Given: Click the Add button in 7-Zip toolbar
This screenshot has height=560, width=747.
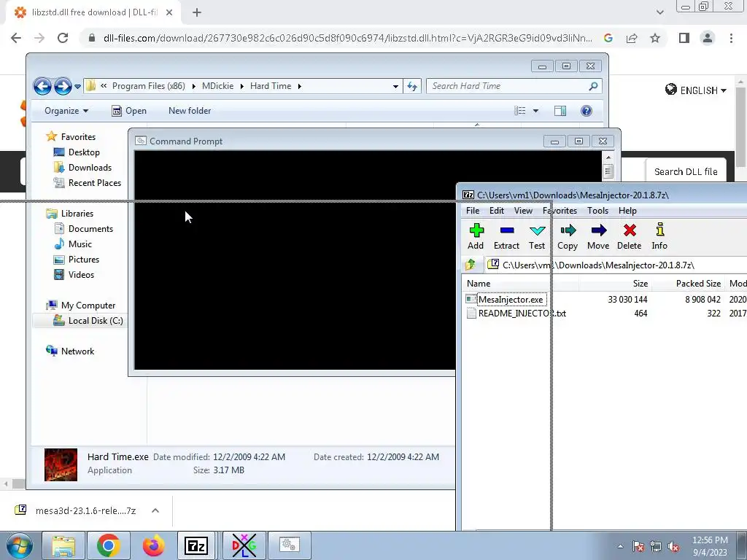Looking at the screenshot, I should (x=476, y=236).
